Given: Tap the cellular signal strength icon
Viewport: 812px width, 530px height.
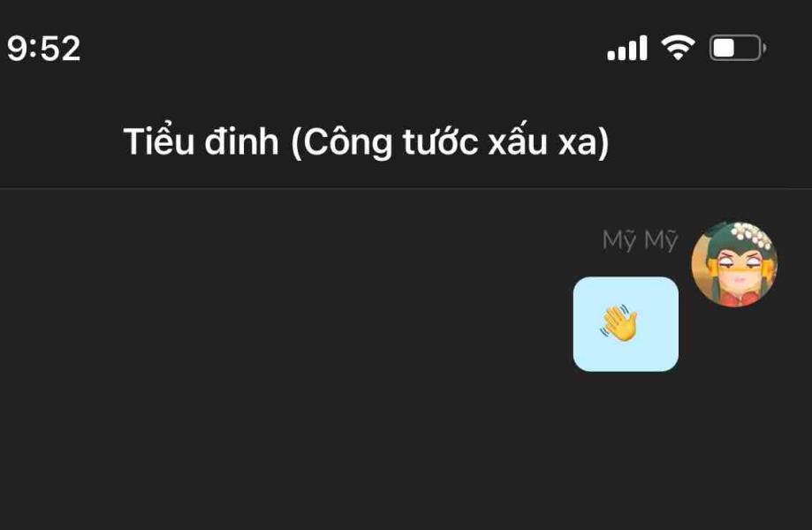Looking at the screenshot, I should [x=627, y=48].
